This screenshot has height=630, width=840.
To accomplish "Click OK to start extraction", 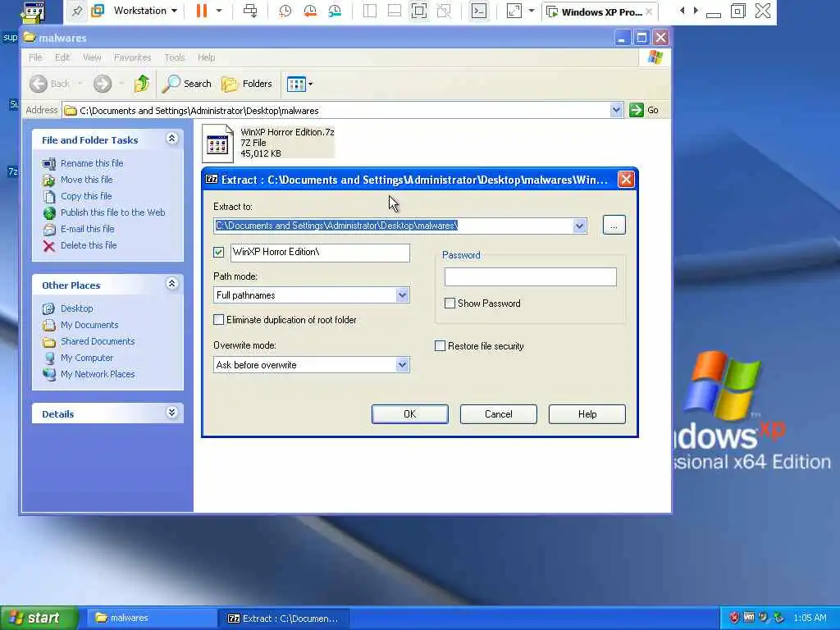I will (x=410, y=414).
